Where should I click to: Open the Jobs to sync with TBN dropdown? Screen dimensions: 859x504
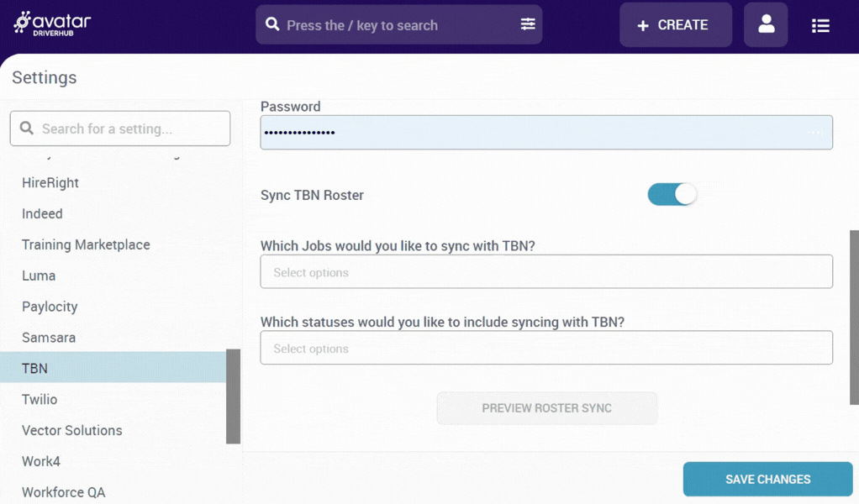tap(546, 271)
